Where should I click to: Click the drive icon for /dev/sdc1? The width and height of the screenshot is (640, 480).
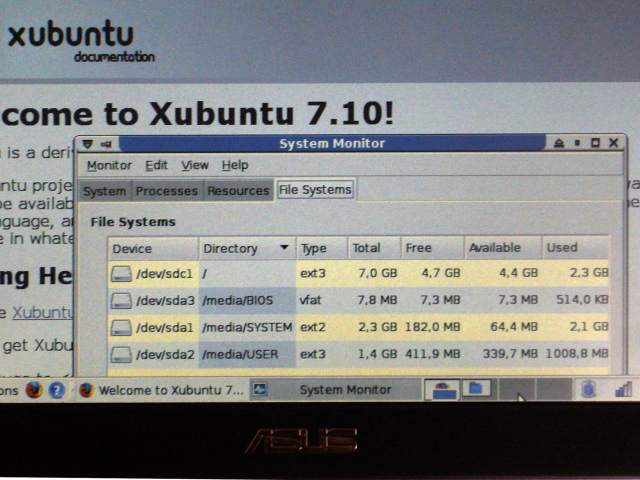121,274
